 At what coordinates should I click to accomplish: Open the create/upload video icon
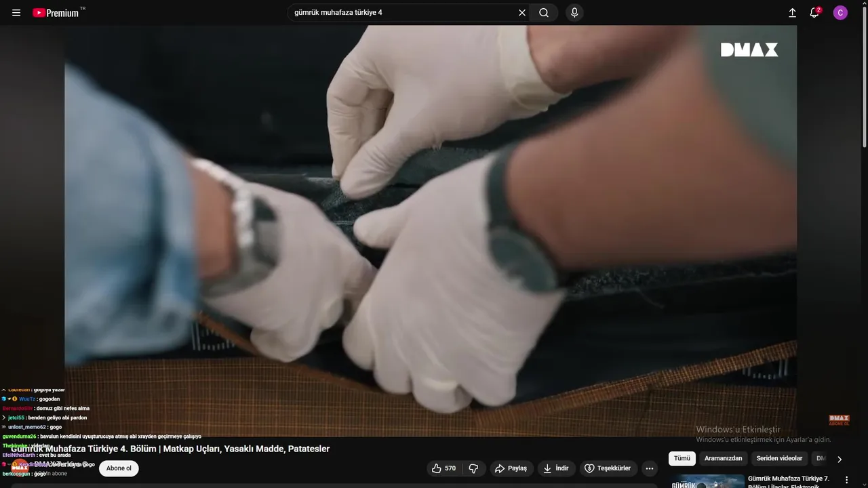[792, 13]
